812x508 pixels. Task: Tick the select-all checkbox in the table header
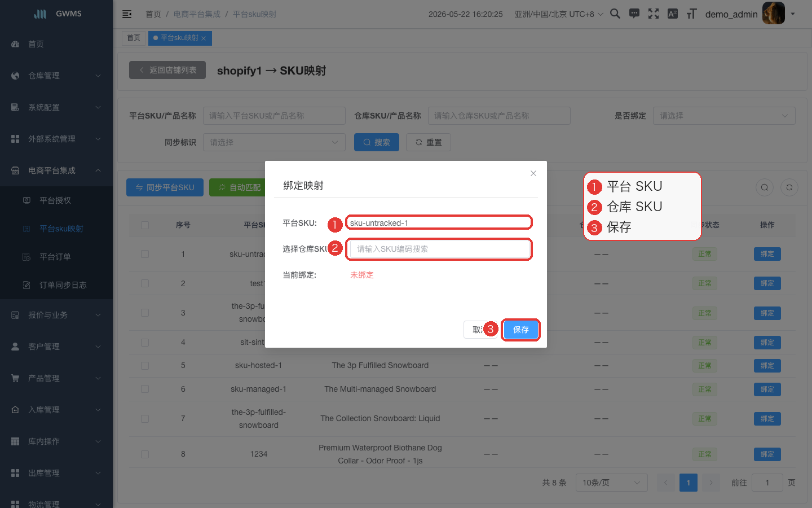pyautogui.click(x=145, y=225)
